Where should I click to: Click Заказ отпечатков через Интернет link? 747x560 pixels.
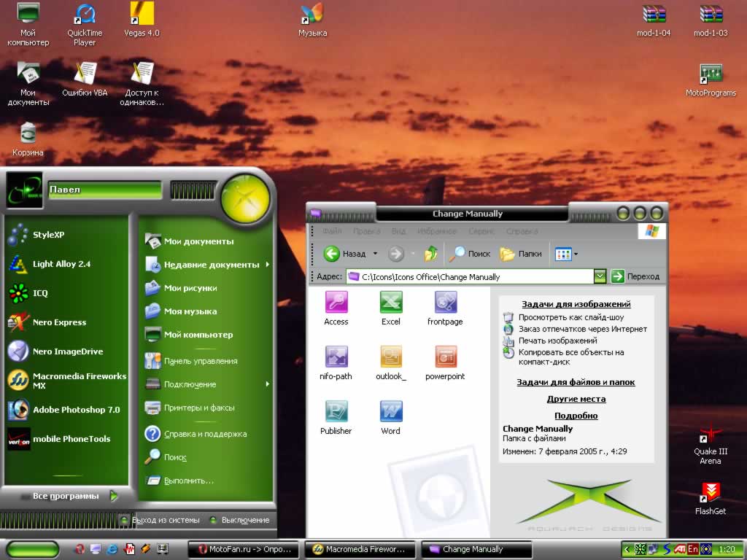[582, 329]
